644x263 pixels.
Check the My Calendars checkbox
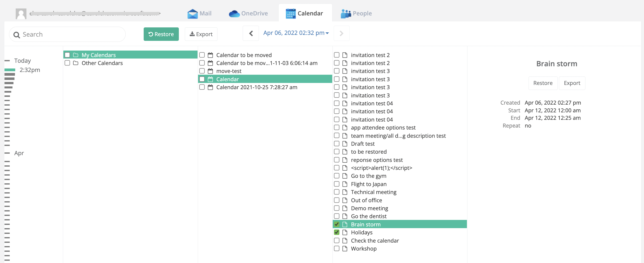pos(67,55)
